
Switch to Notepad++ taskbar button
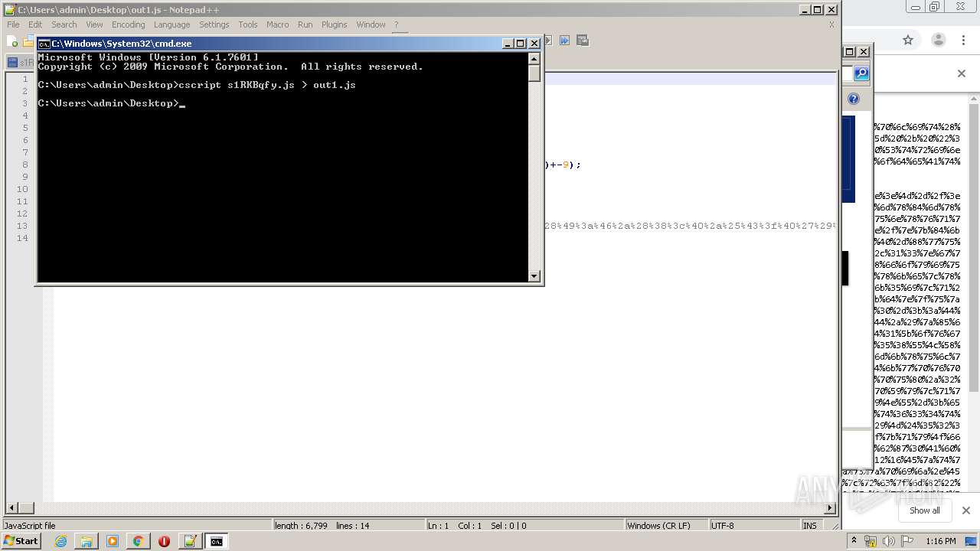190,541
